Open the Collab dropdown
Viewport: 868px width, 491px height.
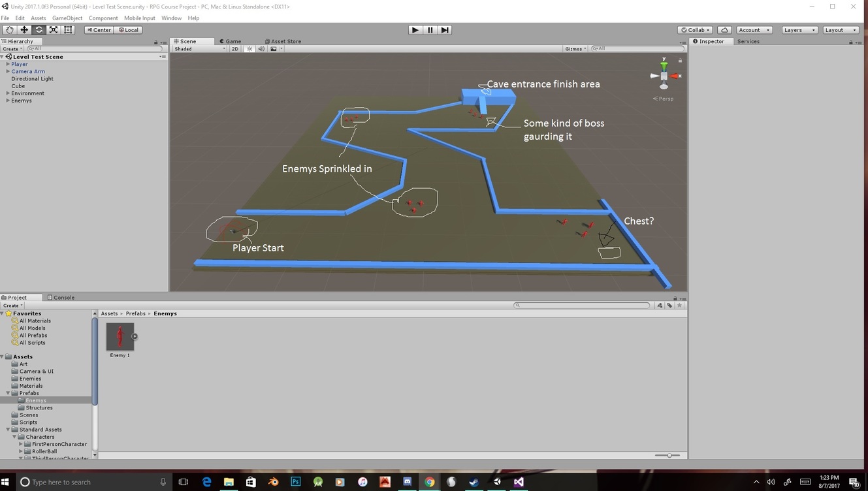pos(696,30)
